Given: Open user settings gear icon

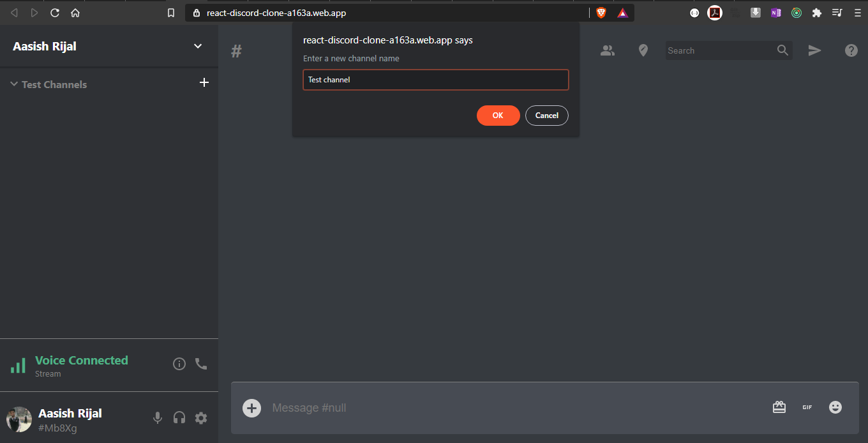Looking at the screenshot, I should (201, 418).
